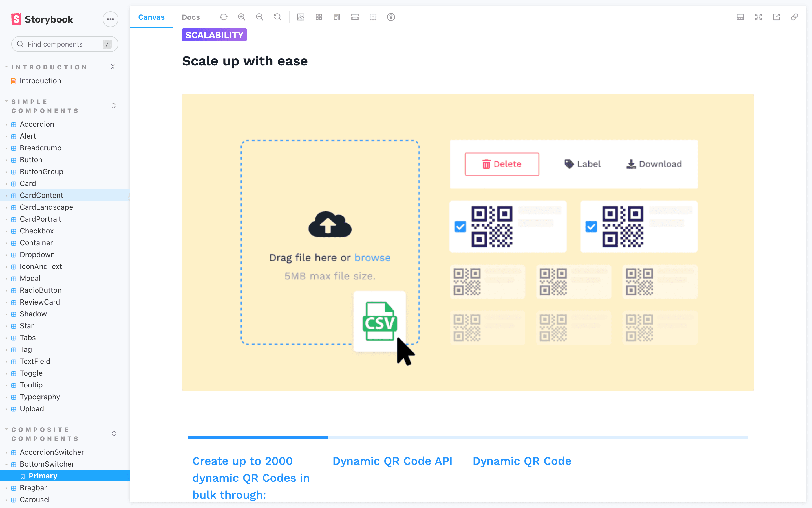Apply grid to the preview
Viewport: 812px width, 508px height.
tap(319, 17)
